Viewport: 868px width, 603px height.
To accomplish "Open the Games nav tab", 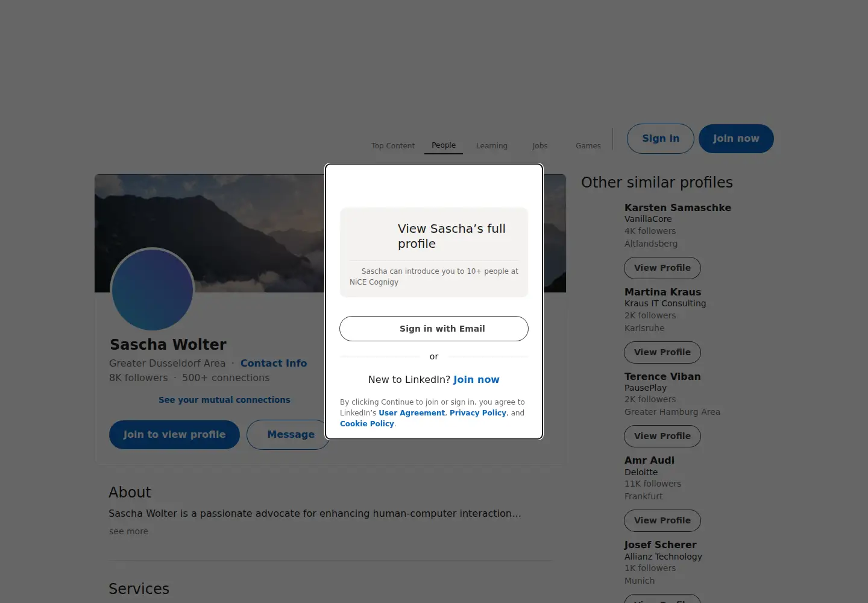I will (588, 146).
